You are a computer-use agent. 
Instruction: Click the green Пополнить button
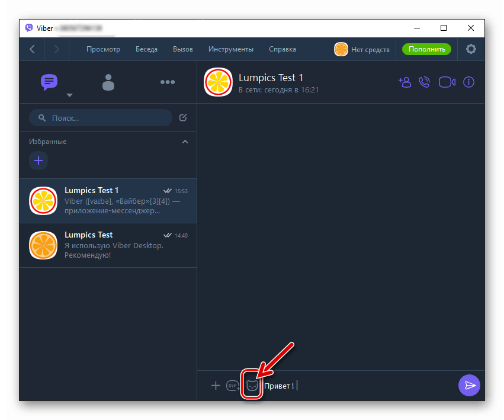coord(426,49)
